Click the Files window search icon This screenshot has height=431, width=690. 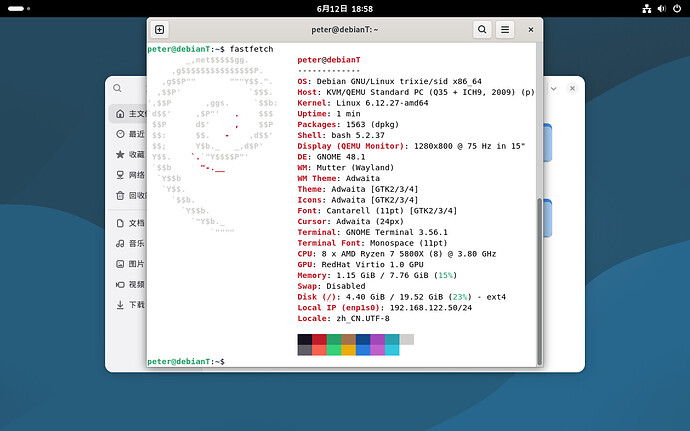(x=117, y=88)
